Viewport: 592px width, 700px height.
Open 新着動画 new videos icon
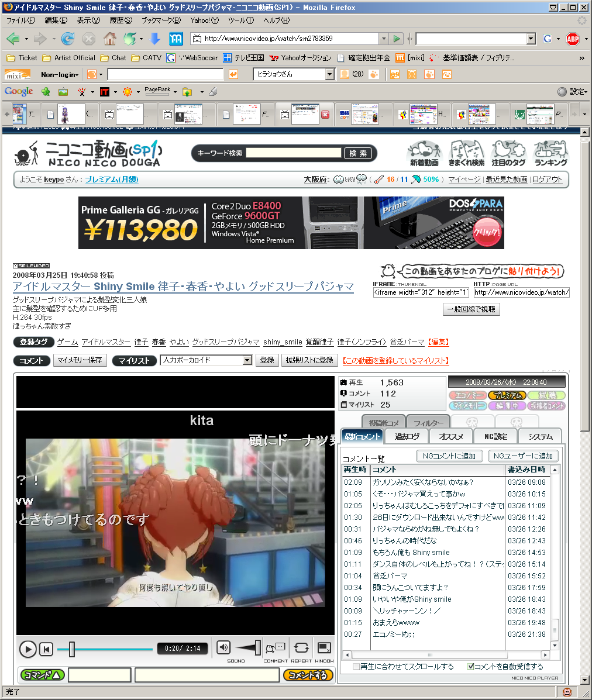click(424, 154)
